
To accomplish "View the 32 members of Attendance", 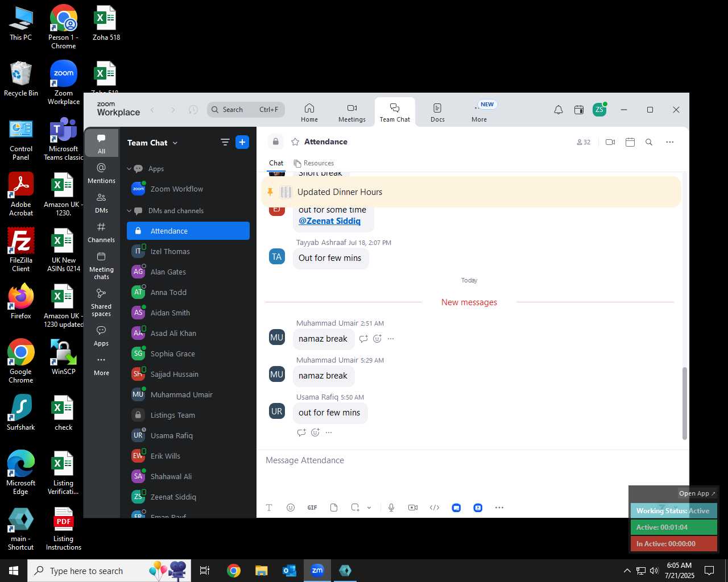I will pyautogui.click(x=584, y=142).
